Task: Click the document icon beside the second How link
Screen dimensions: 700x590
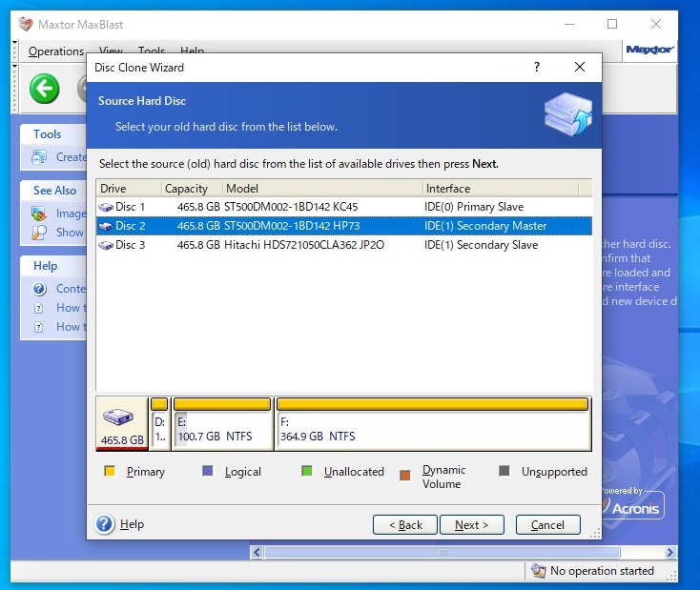Action: tap(39, 327)
